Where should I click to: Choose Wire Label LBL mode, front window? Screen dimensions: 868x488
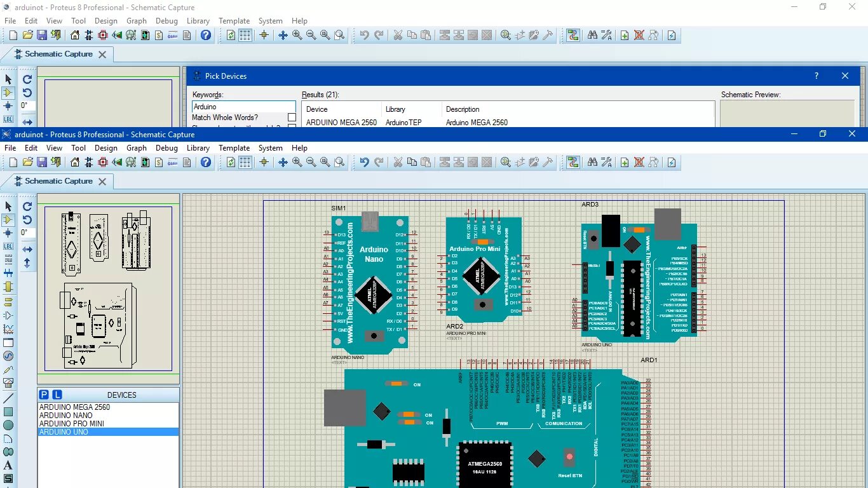[x=8, y=247]
